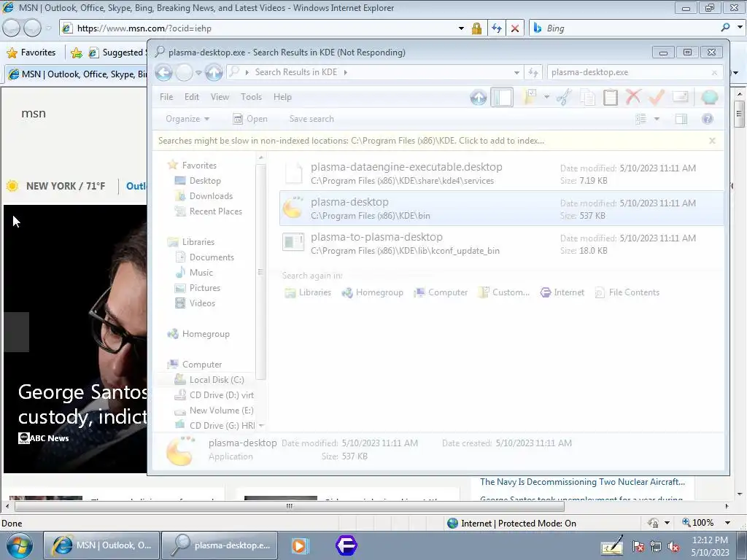This screenshot has height=560, width=747.
Task: Open the View menu in Explorer
Action: pyautogui.click(x=220, y=97)
